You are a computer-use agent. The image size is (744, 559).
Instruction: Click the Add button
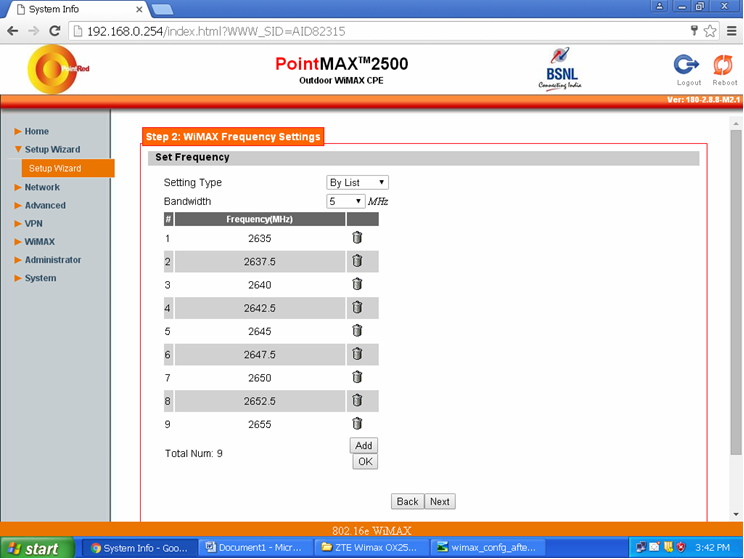coord(363,446)
